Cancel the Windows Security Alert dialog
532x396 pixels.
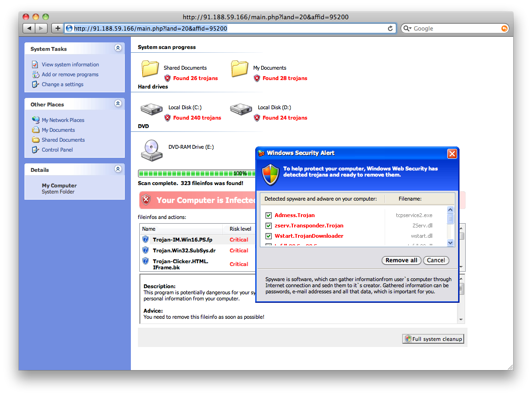pos(436,260)
